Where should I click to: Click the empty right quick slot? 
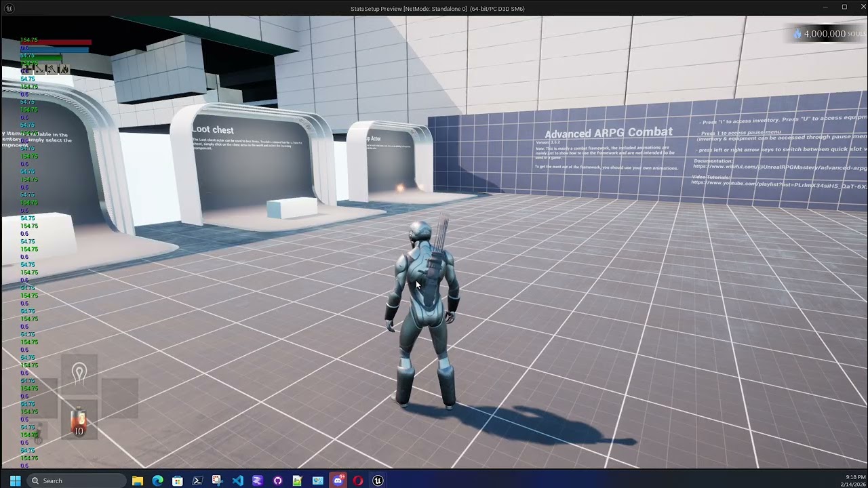tap(119, 396)
